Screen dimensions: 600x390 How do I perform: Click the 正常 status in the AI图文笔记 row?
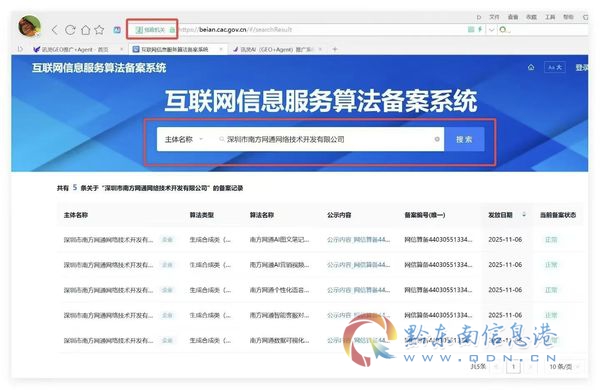click(551, 240)
